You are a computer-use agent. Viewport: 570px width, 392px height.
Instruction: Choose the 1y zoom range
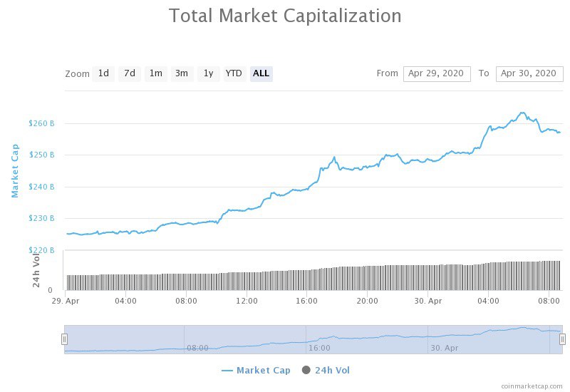click(x=208, y=73)
